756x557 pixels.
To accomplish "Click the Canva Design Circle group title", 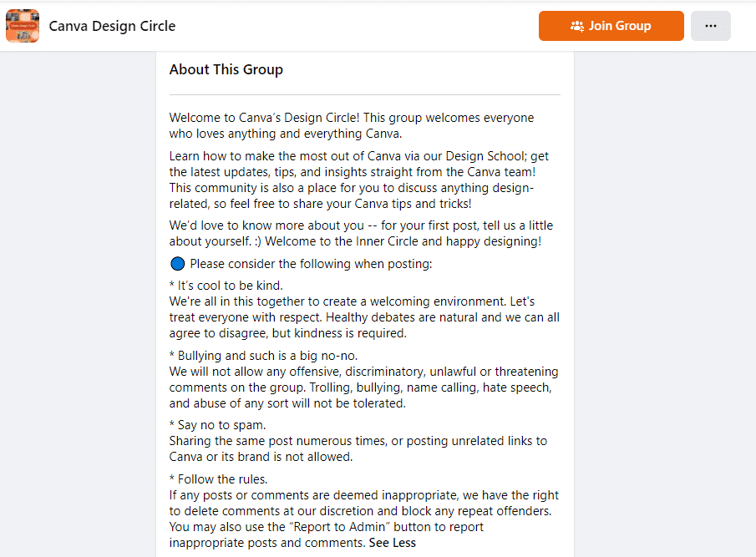I will point(112,26).
